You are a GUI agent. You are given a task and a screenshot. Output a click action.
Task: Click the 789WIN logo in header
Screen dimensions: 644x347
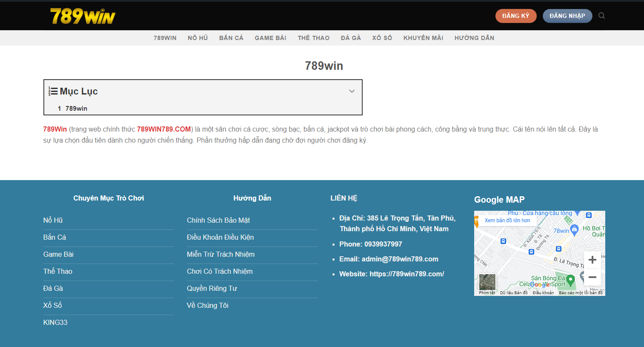[83, 16]
